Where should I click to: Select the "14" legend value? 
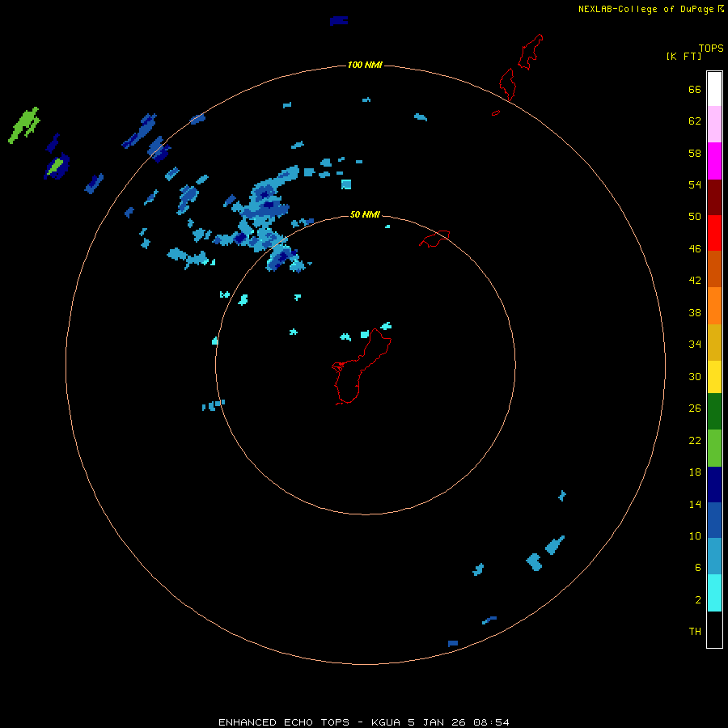click(x=695, y=504)
